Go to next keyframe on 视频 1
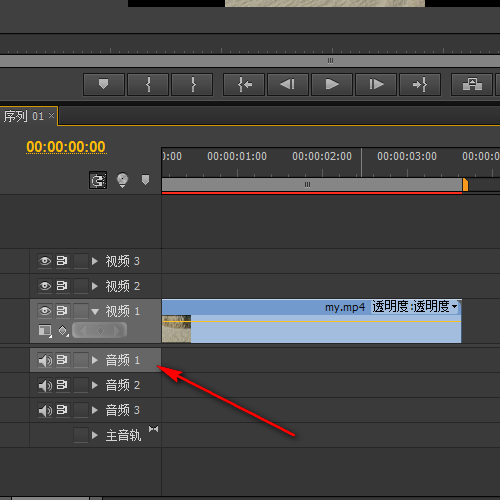 click(117, 330)
